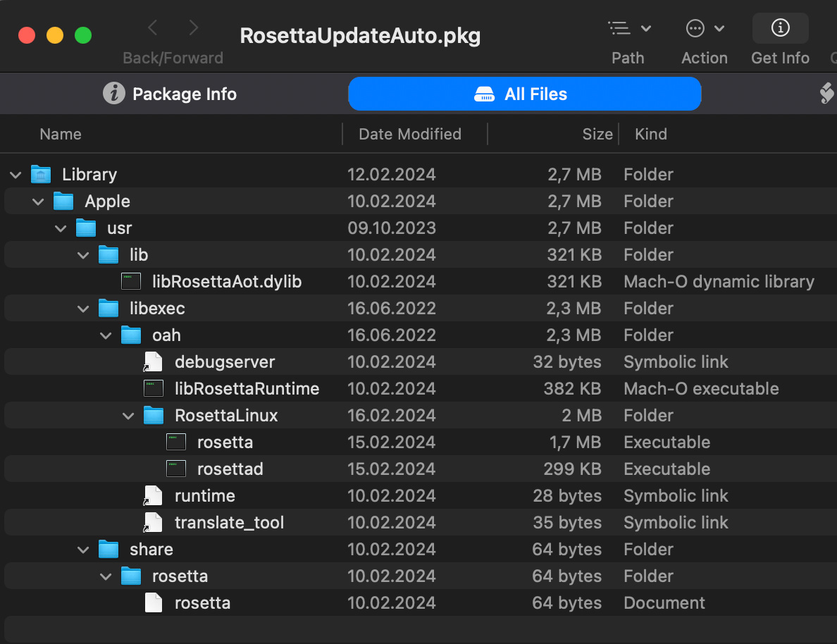Viewport: 837px width, 644px height.
Task: Sort files by the Size column
Action: coord(597,135)
